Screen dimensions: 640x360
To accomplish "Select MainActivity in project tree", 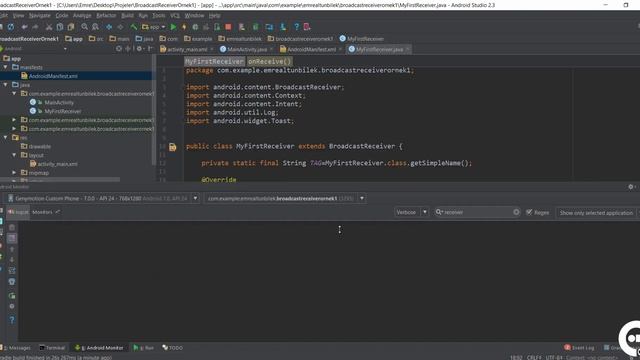I will 59,102.
